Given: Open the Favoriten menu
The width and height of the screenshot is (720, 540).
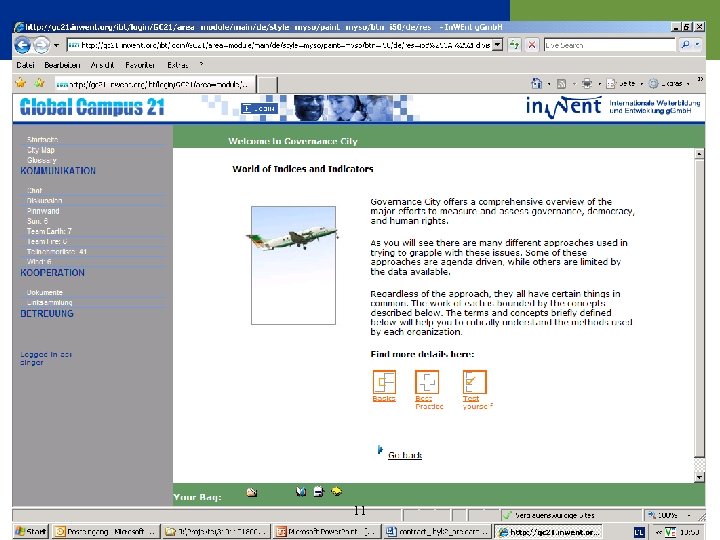Looking at the screenshot, I should click(140, 65).
